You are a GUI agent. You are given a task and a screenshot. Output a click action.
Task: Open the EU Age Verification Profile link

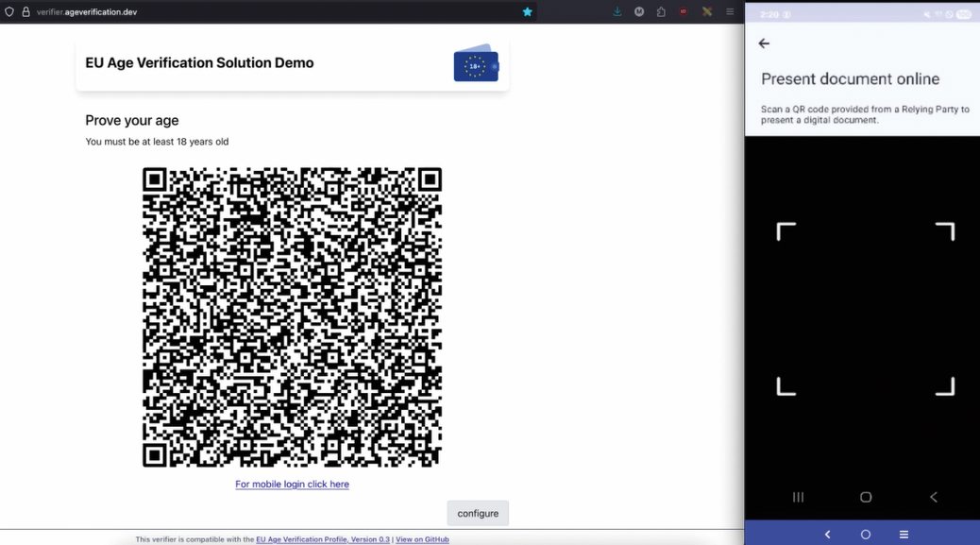(x=323, y=539)
